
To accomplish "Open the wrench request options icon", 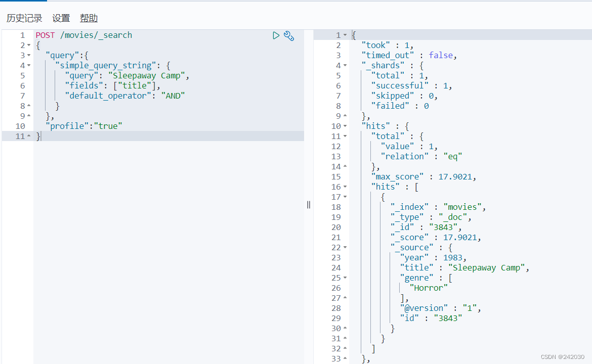I will pos(289,36).
